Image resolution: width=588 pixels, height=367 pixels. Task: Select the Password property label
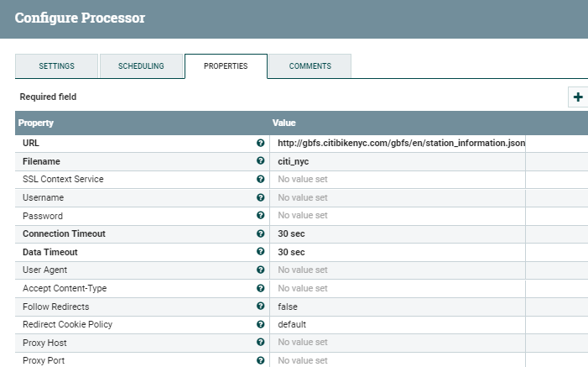43,216
